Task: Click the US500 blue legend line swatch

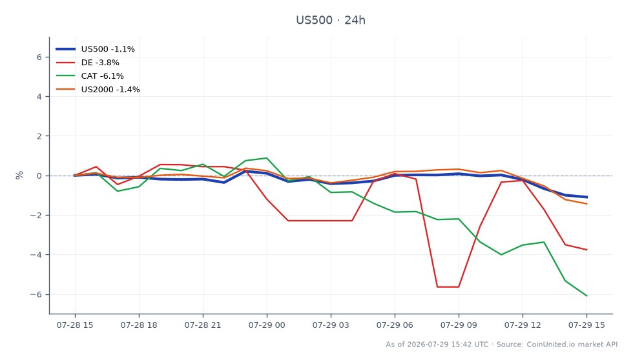Action: point(65,49)
